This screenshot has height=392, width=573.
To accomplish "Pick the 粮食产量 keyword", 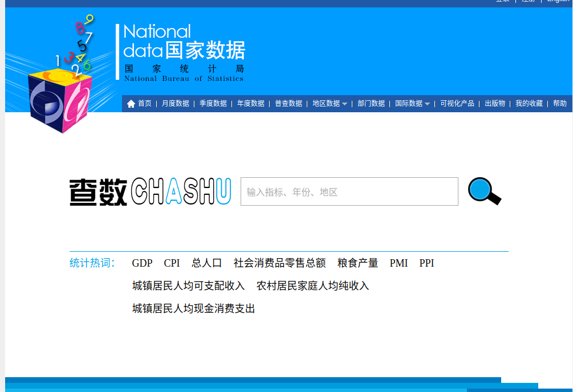I will coord(357,263).
